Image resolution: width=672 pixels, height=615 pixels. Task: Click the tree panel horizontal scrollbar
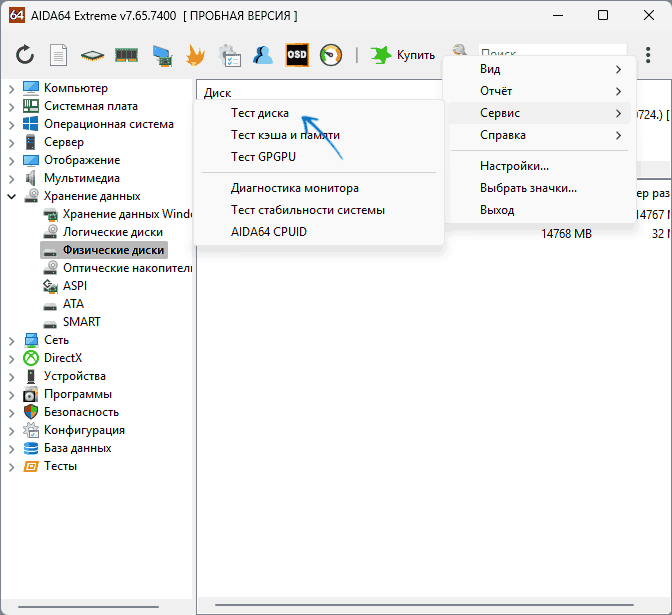pos(88,607)
